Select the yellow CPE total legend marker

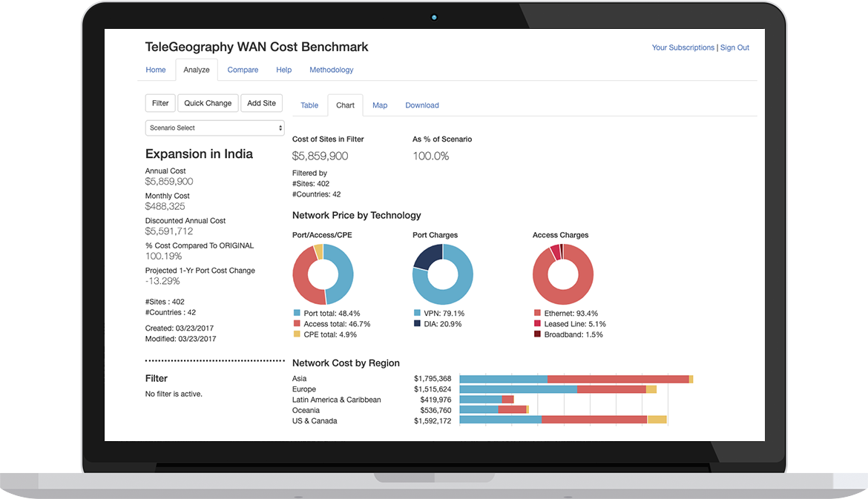coord(298,334)
